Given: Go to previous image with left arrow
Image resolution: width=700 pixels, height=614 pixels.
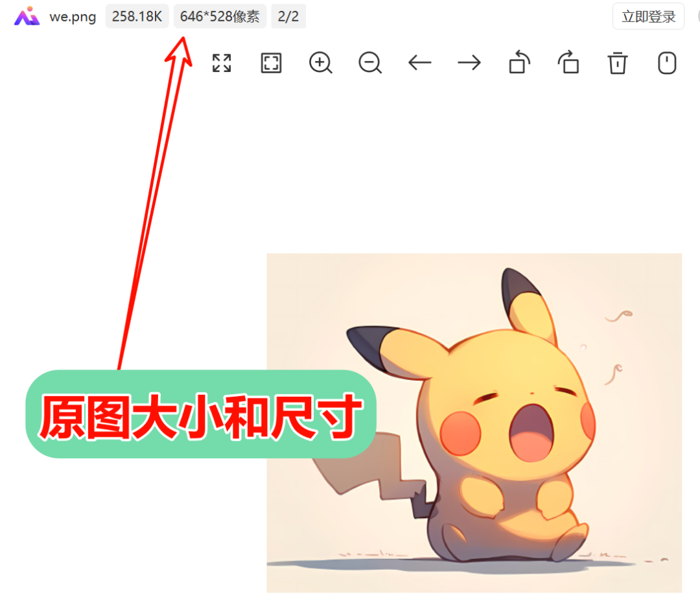Looking at the screenshot, I should [x=419, y=63].
